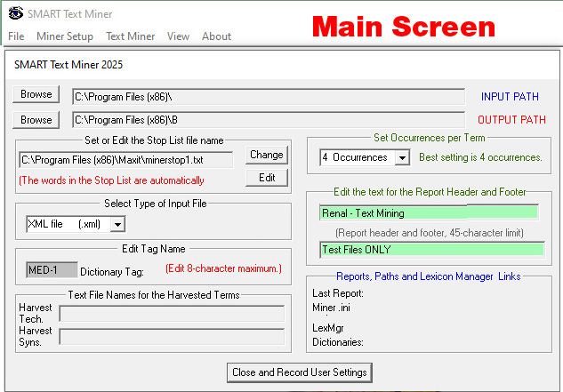Click the SMART Text Miner 2025 heading
The image size is (563, 392).
68,65
